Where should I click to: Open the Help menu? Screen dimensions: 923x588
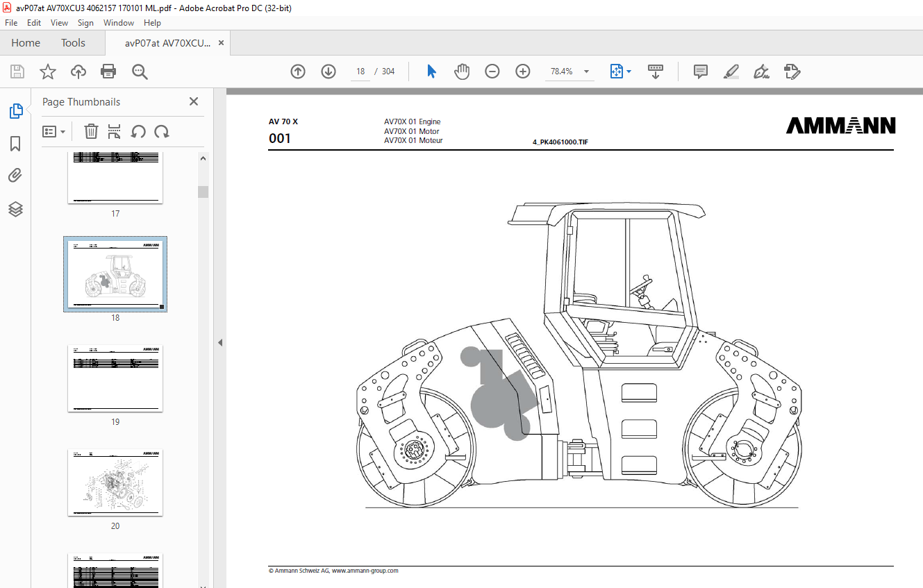152,23
